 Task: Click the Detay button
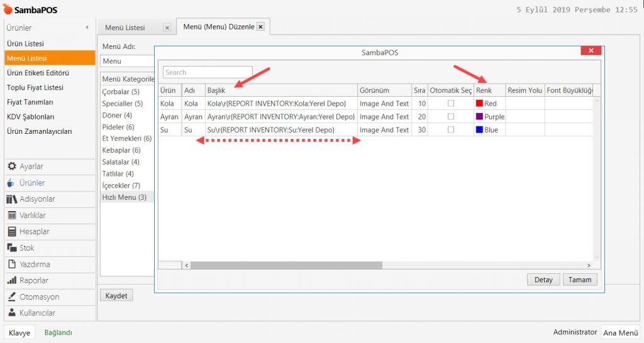pos(543,280)
